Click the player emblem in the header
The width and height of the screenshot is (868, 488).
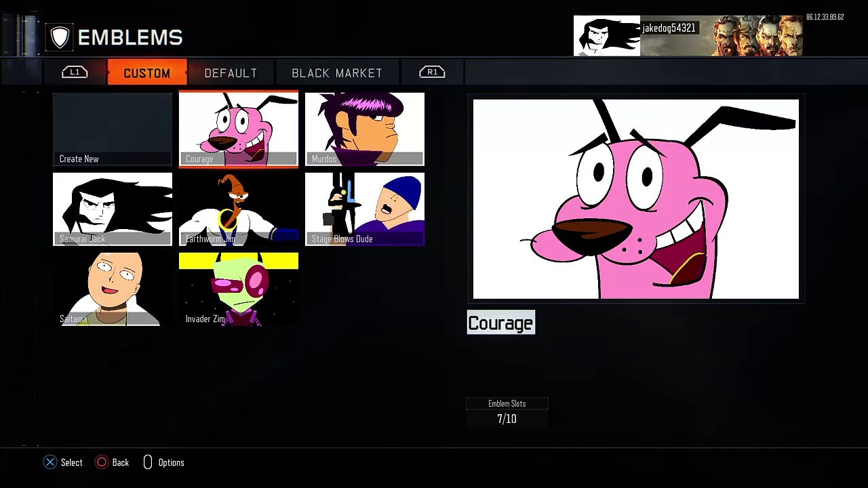(x=607, y=36)
